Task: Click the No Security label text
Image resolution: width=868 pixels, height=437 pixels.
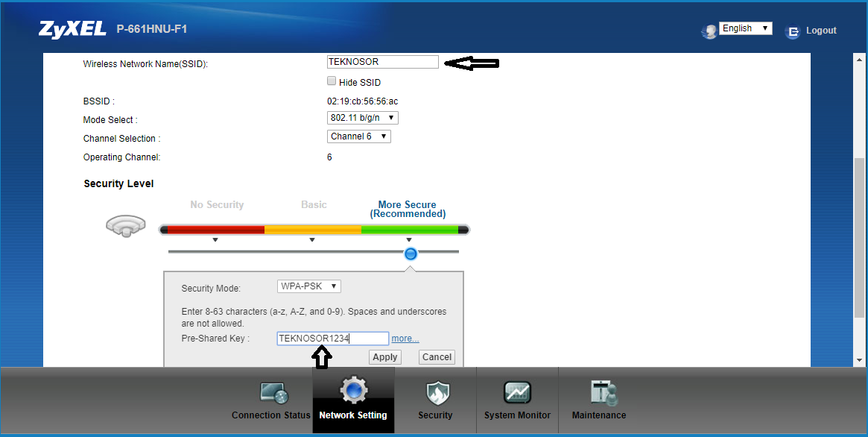Action: tap(217, 204)
